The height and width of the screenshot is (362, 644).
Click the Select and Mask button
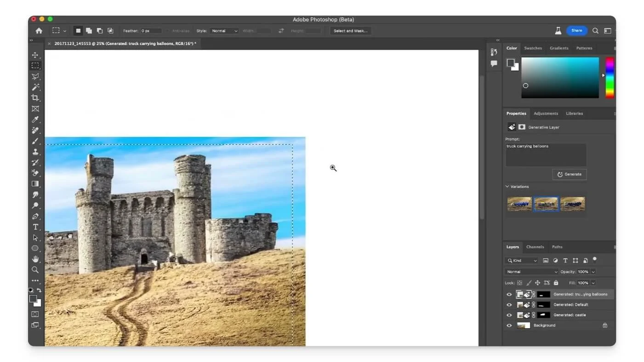pyautogui.click(x=350, y=31)
